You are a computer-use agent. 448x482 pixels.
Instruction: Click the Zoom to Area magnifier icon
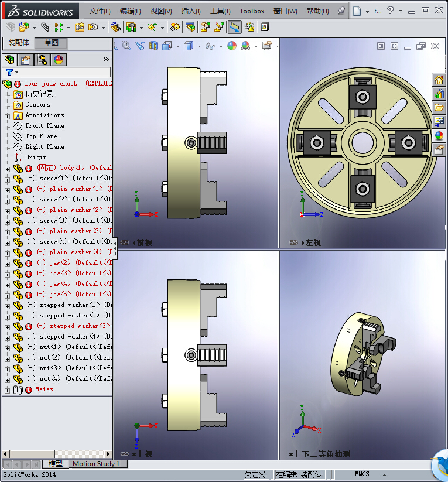[126, 46]
